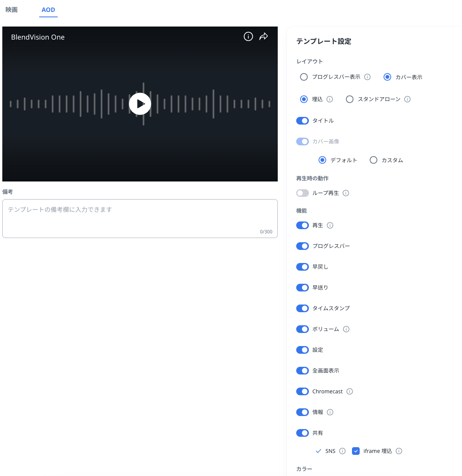Click the info icon beside iframe 埋込
Screen dimensions: 462x476
(x=399, y=451)
